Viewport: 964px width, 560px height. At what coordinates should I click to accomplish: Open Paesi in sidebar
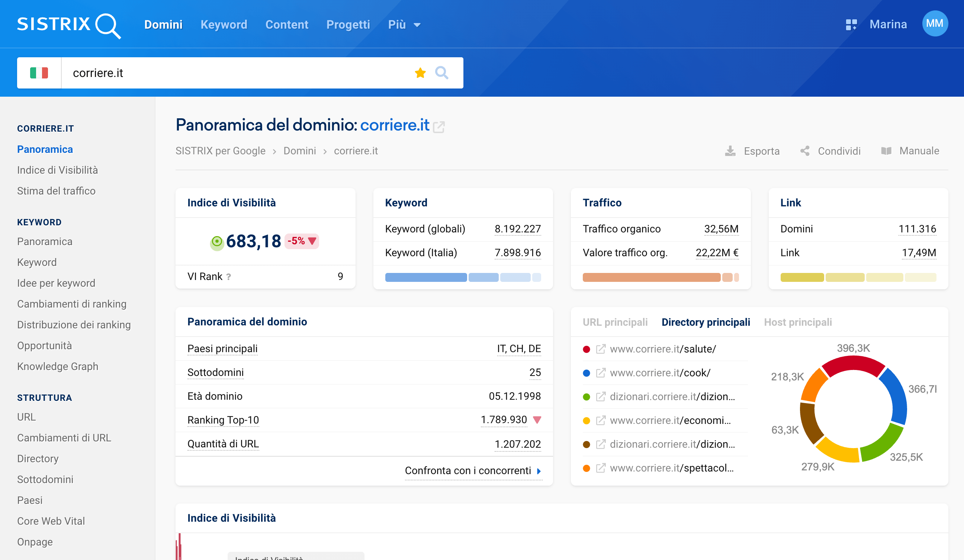coord(30,501)
